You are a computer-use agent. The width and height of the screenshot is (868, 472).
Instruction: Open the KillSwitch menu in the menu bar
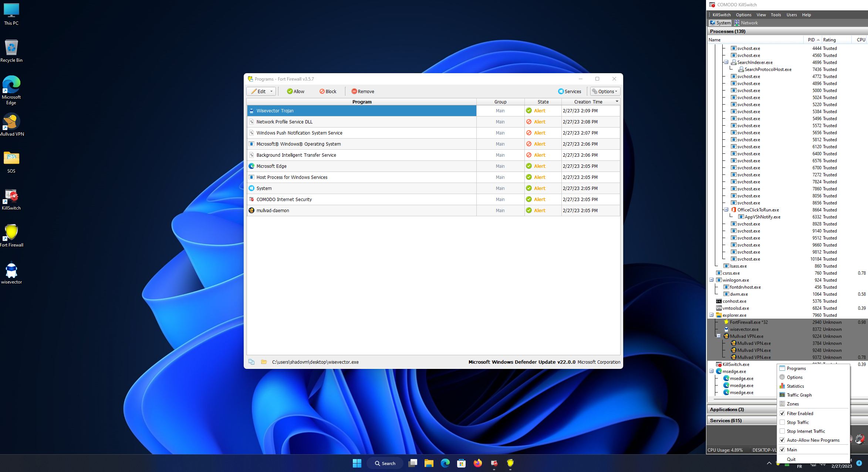click(722, 15)
